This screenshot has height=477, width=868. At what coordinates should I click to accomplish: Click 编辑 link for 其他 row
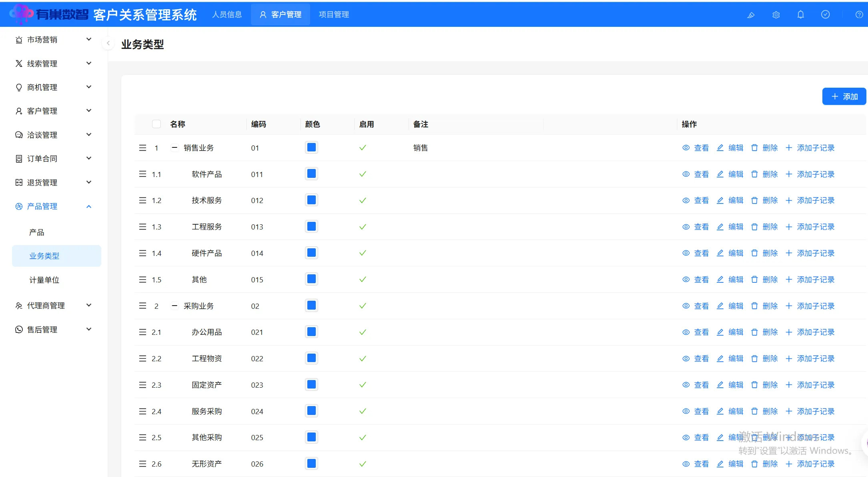click(x=736, y=280)
